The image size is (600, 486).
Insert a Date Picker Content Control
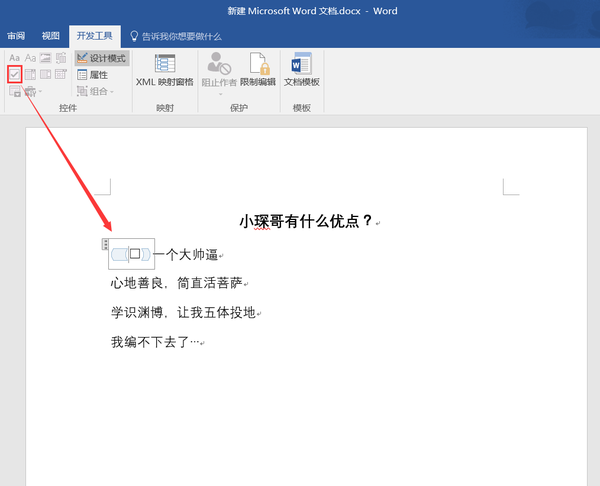[61, 75]
